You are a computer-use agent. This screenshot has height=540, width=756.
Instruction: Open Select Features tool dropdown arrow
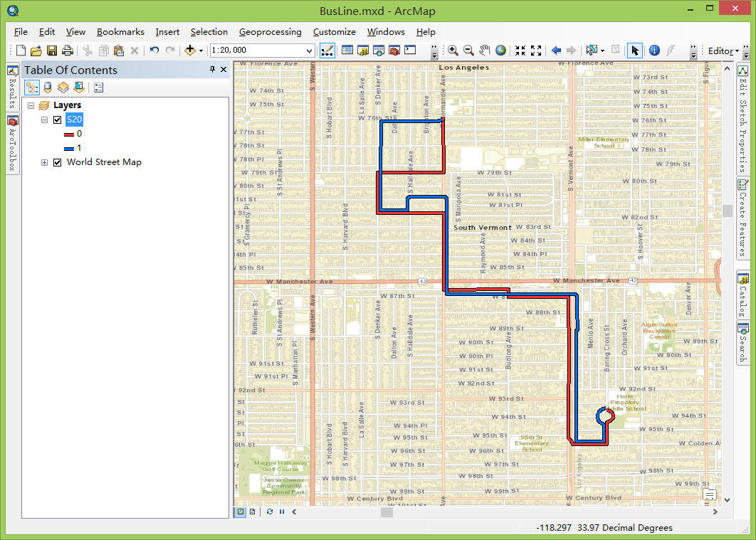(602, 51)
